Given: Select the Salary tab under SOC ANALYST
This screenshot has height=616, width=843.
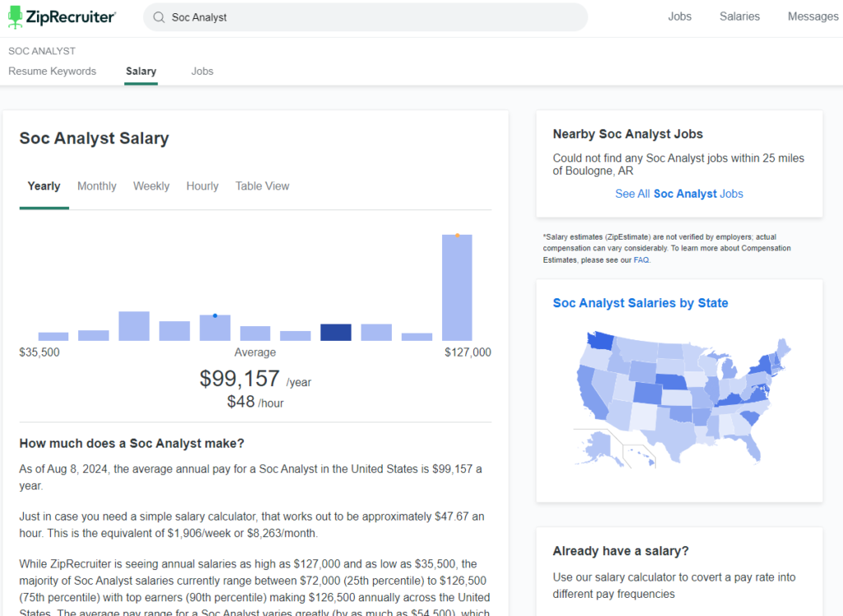Looking at the screenshot, I should coord(141,71).
